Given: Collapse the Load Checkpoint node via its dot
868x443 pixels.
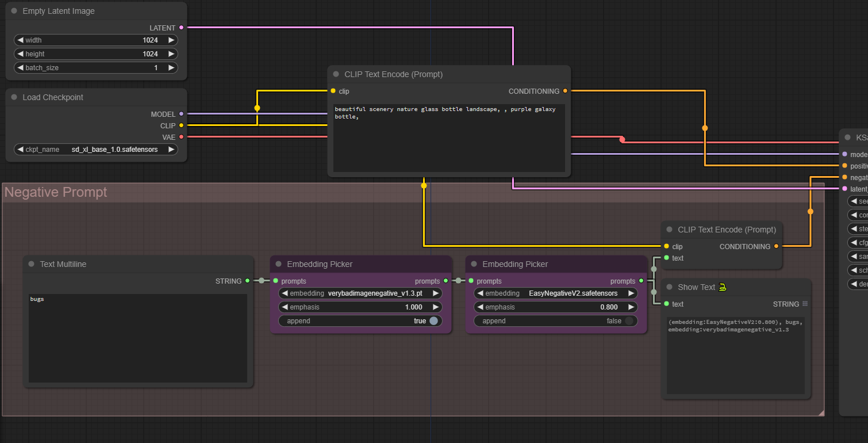Looking at the screenshot, I should [14, 97].
